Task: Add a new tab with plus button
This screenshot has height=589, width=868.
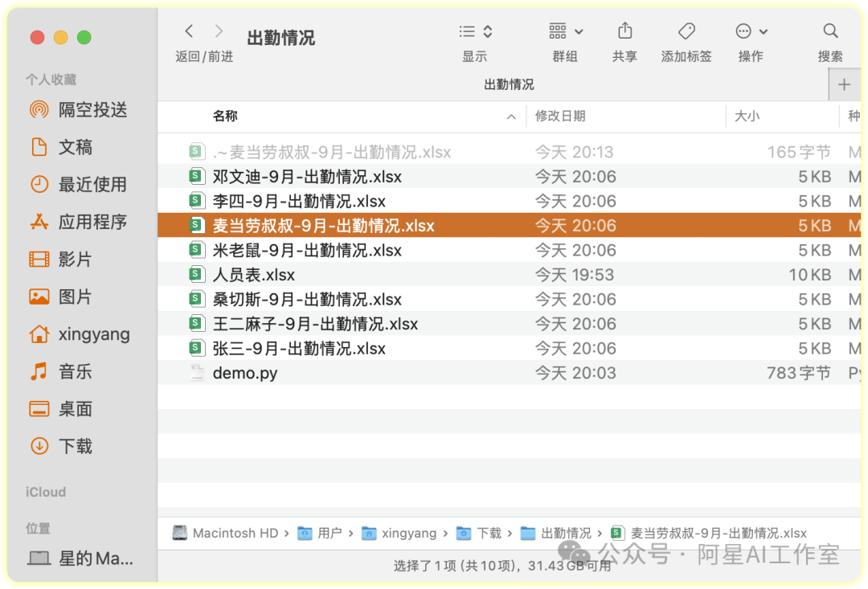Action: [x=844, y=84]
